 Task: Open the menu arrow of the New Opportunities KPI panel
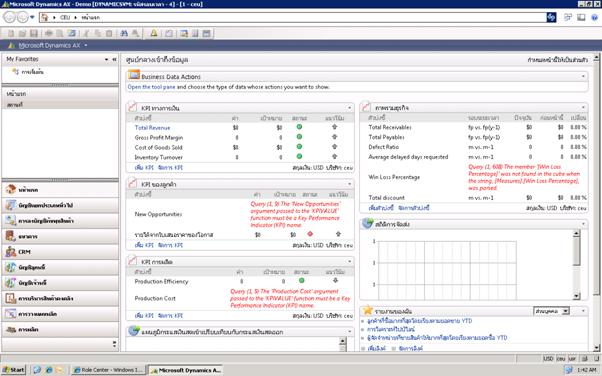(349, 185)
